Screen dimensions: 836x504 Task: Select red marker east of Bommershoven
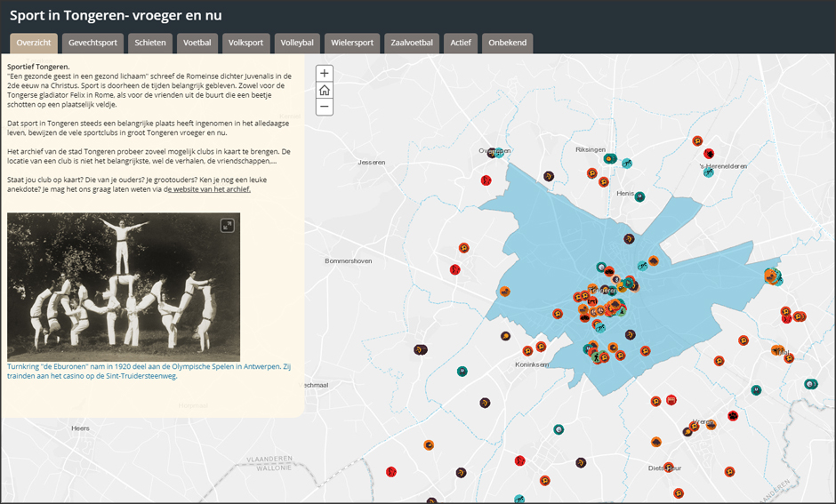click(454, 269)
